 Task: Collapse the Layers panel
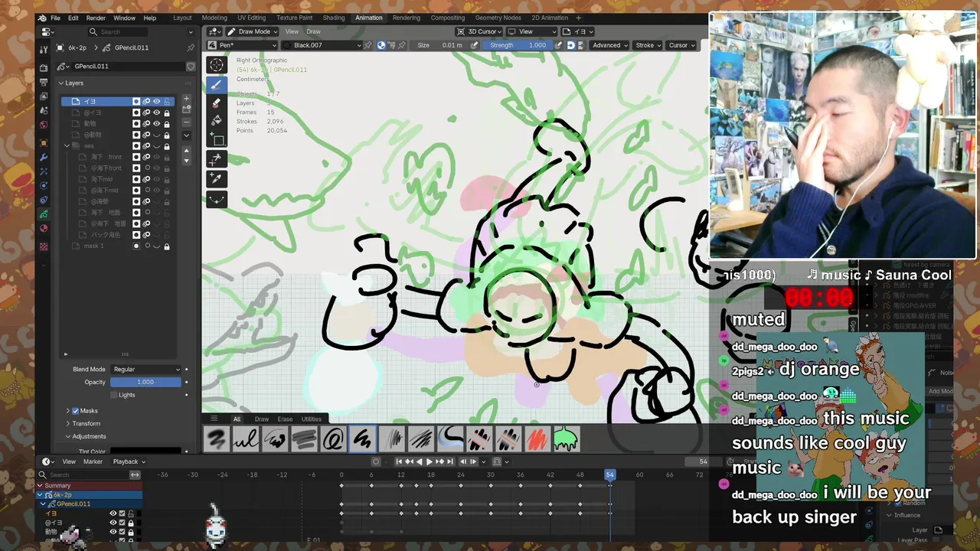tap(61, 83)
